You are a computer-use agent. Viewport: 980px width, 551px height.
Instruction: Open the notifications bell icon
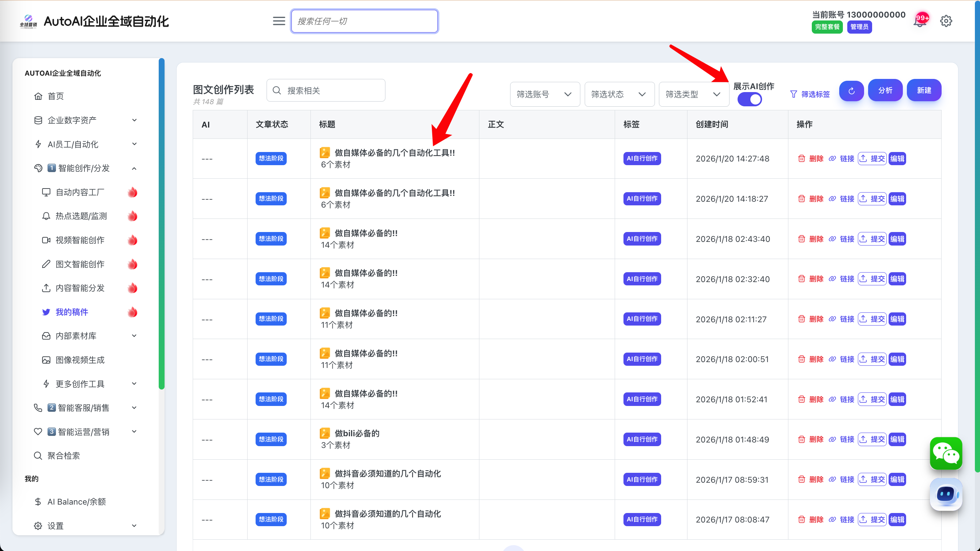point(920,21)
